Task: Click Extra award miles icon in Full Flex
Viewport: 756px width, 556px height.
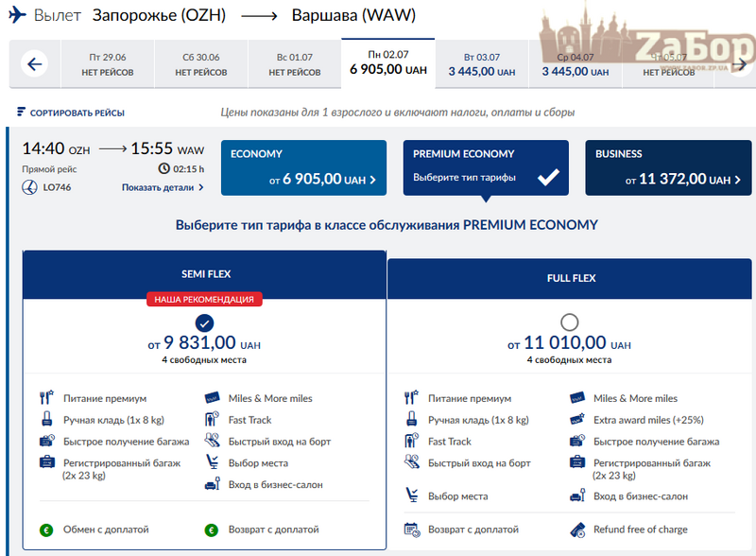Action: click(x=576, y=420)
